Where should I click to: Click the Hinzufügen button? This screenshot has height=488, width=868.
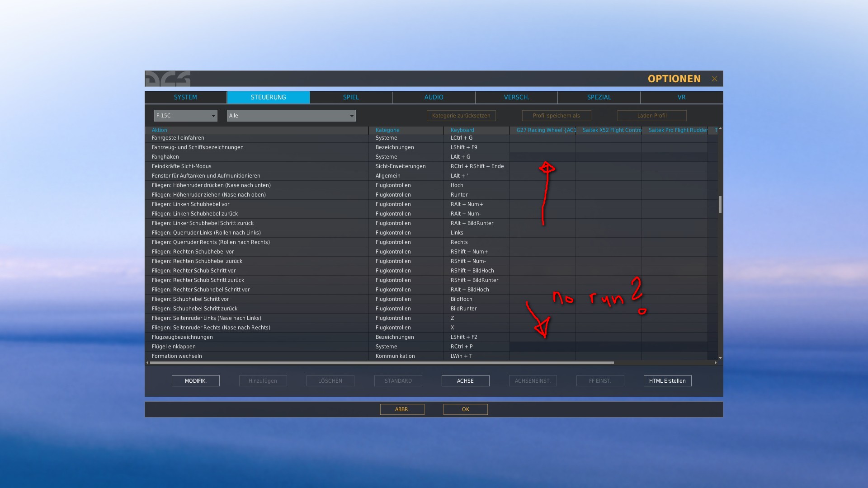pyautogui.click(x=263, y=381)
